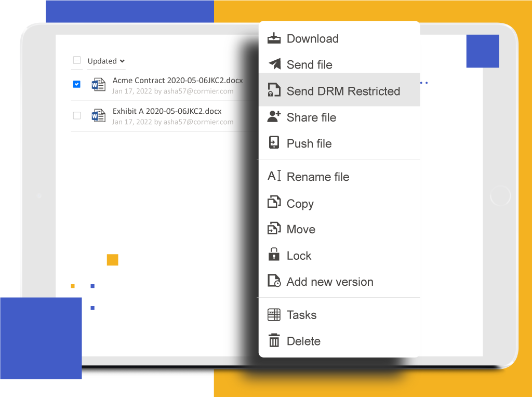
Task: Click the Send DRM Restricted lock-document icon
Action: point(274,90)
